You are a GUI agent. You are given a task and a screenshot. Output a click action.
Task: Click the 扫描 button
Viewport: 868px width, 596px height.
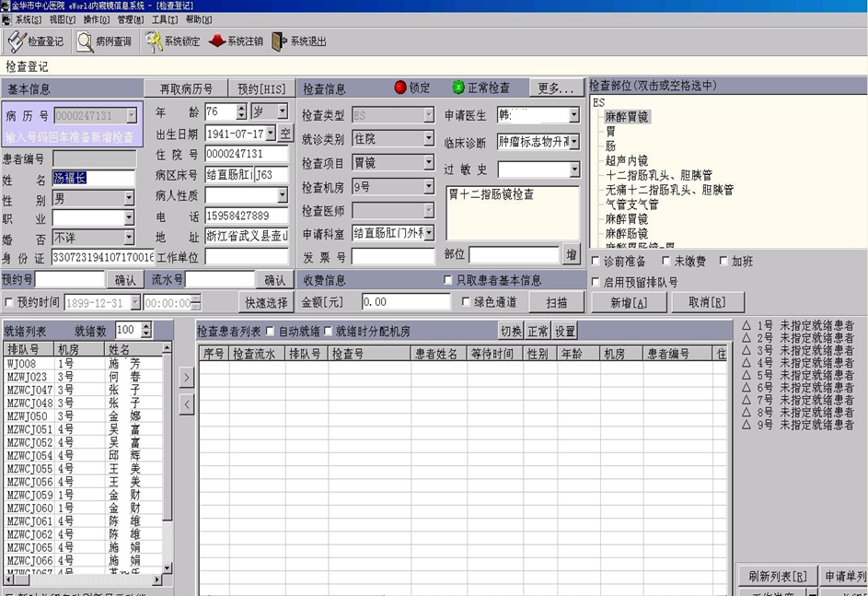(x=556, y=302)
